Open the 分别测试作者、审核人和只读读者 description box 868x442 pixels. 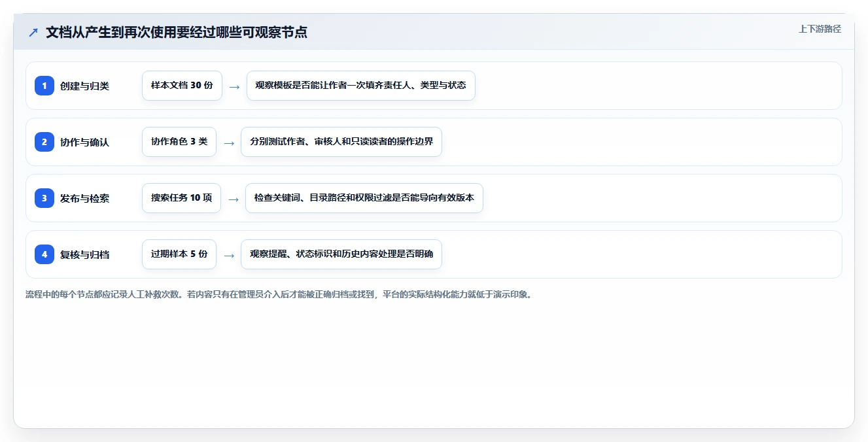(x=341, y=142)
